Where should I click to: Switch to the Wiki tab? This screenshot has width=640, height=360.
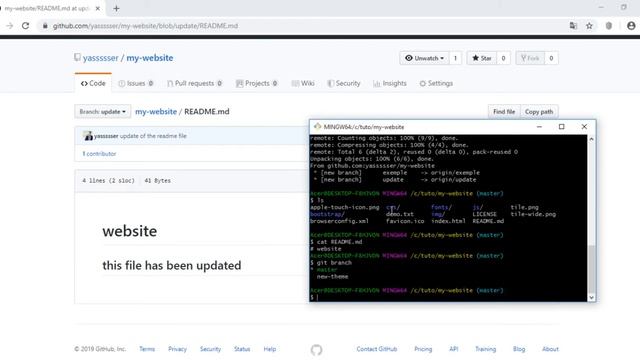pyautogui.click(x=303, y=83)
